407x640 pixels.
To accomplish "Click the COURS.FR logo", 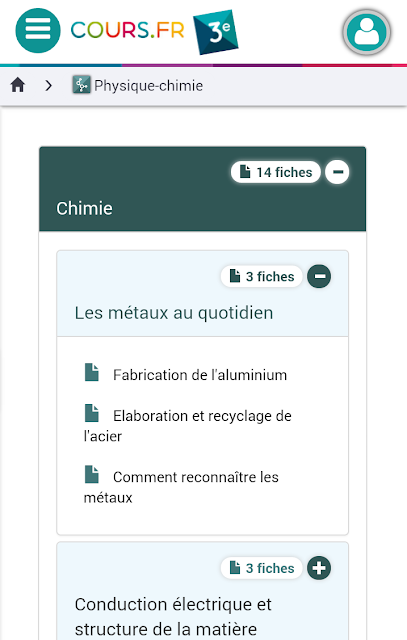I will 127,30.
